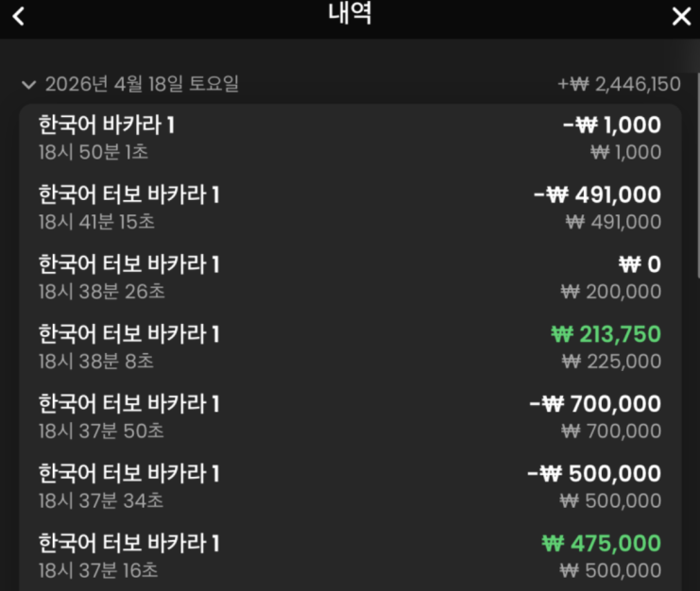700x591 pixels.
Task: Select the 18시 38분 26초 timestamp
Action: click(102, 292)
